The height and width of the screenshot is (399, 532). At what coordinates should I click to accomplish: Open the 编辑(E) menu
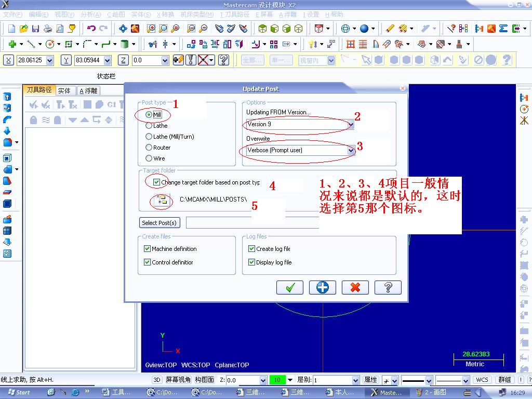38,15
